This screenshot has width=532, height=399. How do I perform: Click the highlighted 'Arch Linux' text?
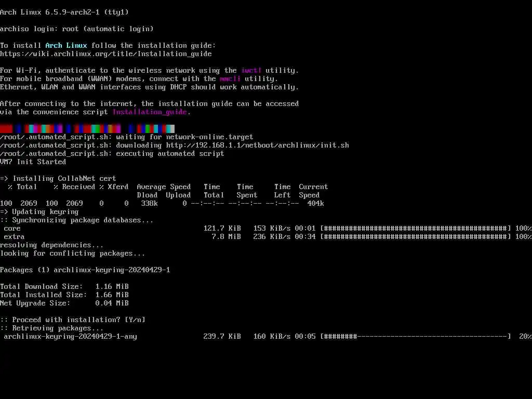[66, 46]
